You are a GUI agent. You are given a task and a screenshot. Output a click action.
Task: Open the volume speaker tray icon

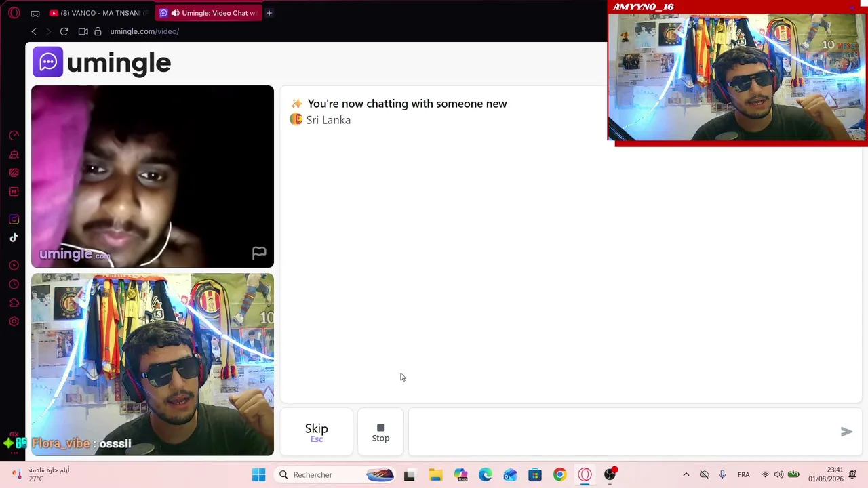[x=778, y=474]
